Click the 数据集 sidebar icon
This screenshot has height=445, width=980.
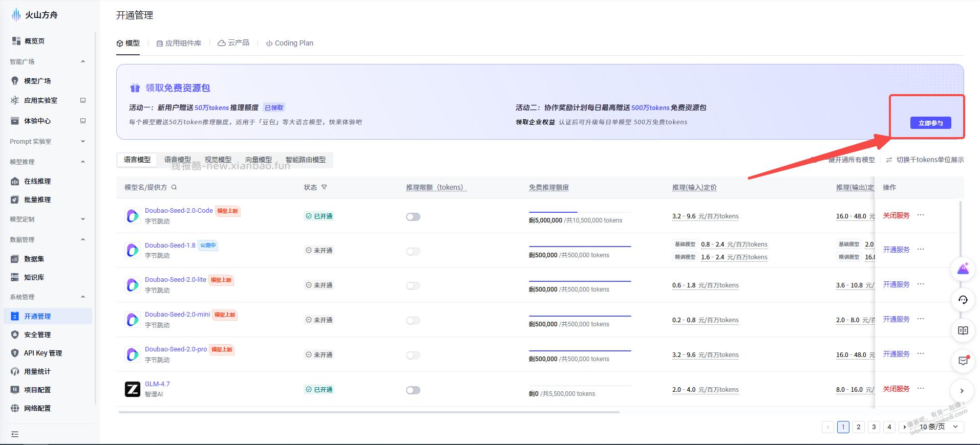click(x=15, y=259)
